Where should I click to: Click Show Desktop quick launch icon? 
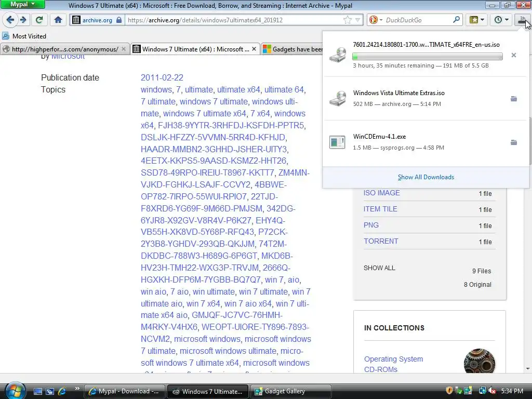click(x=37, y=392)
